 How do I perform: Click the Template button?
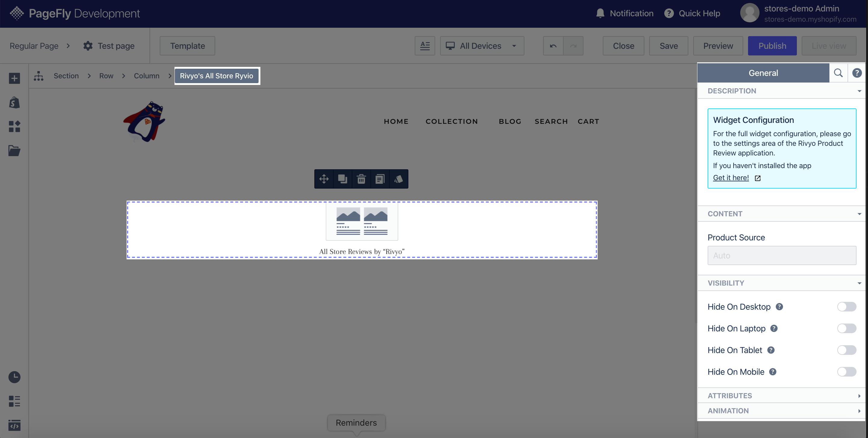[187, 46]
